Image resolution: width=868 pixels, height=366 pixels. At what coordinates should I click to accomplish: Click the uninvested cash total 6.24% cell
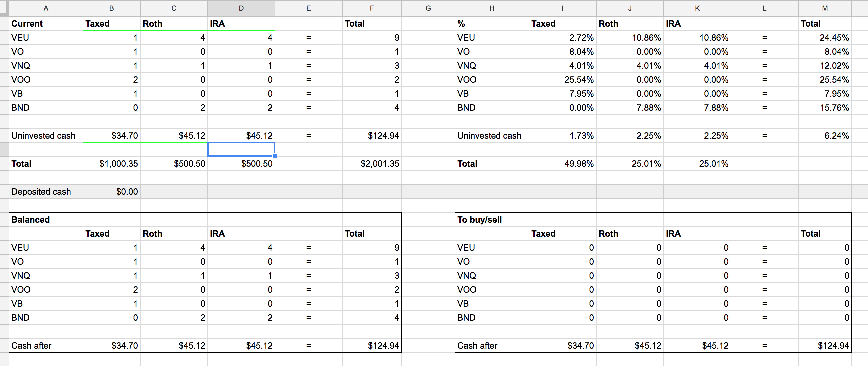(x=825, y=135)
